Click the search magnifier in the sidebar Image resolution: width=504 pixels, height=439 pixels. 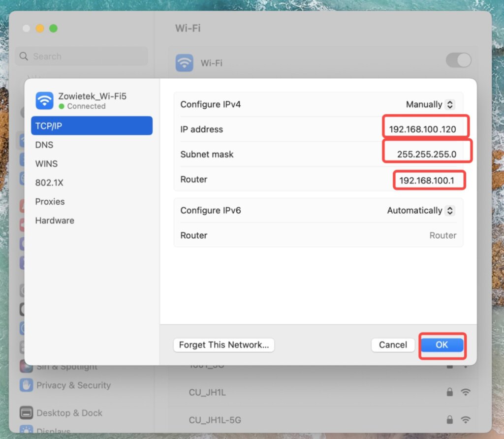pos(23,56)
